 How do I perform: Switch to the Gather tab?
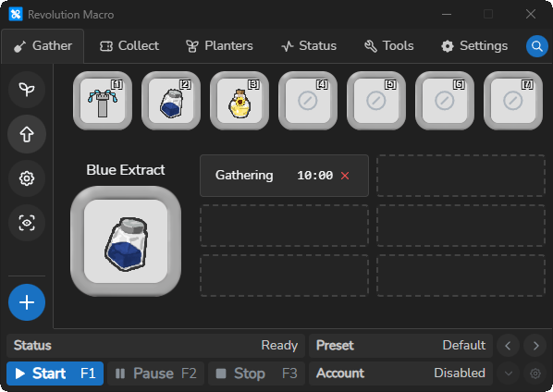[43, 46]
